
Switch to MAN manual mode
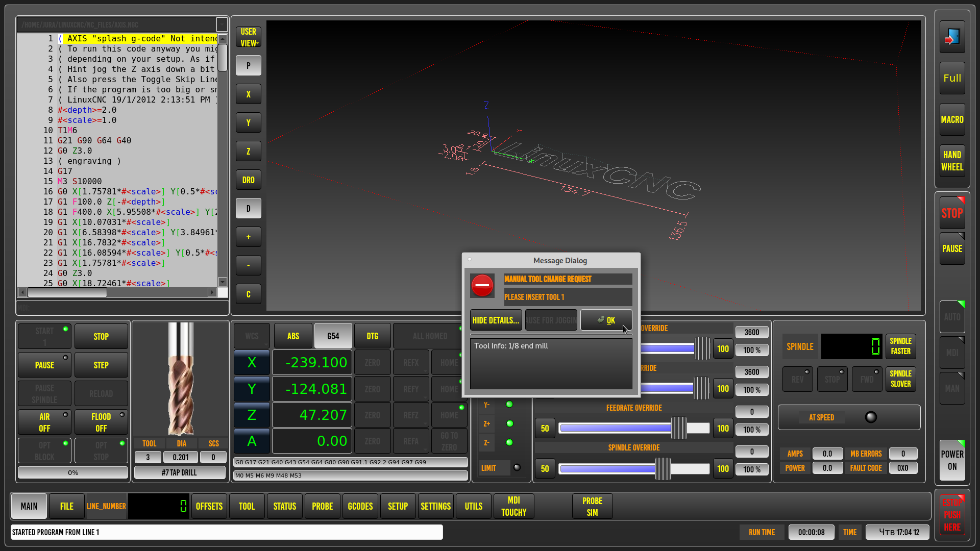952,389
